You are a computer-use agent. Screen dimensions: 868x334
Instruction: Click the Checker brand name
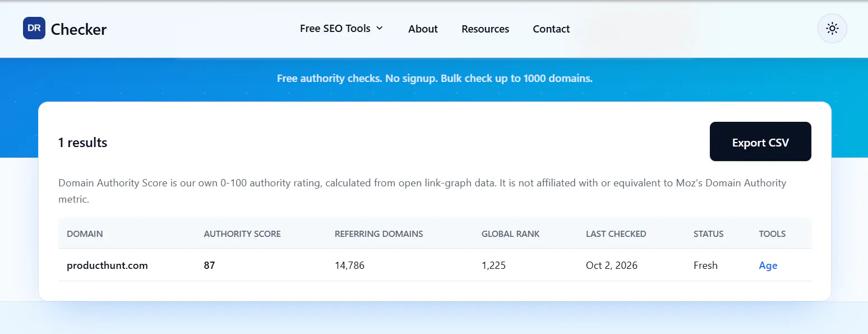click(79, 29)
